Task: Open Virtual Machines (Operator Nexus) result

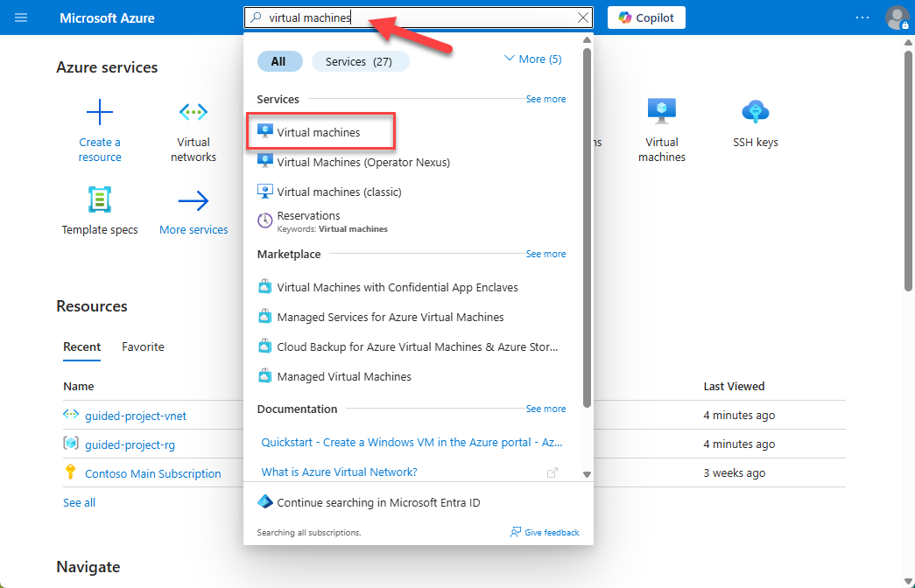Action: click(x=354, y=162)
